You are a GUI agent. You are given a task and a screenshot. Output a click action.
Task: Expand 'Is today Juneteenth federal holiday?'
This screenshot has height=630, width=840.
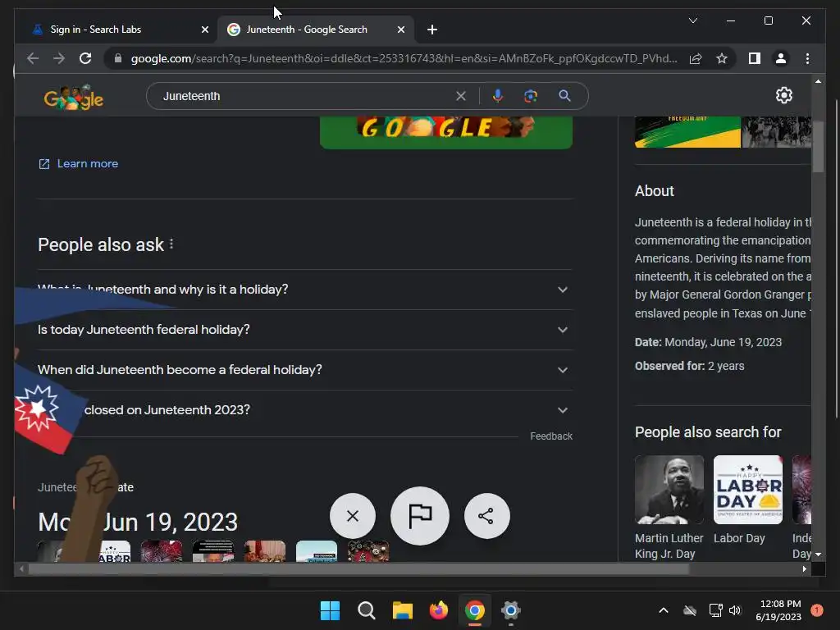305,330
